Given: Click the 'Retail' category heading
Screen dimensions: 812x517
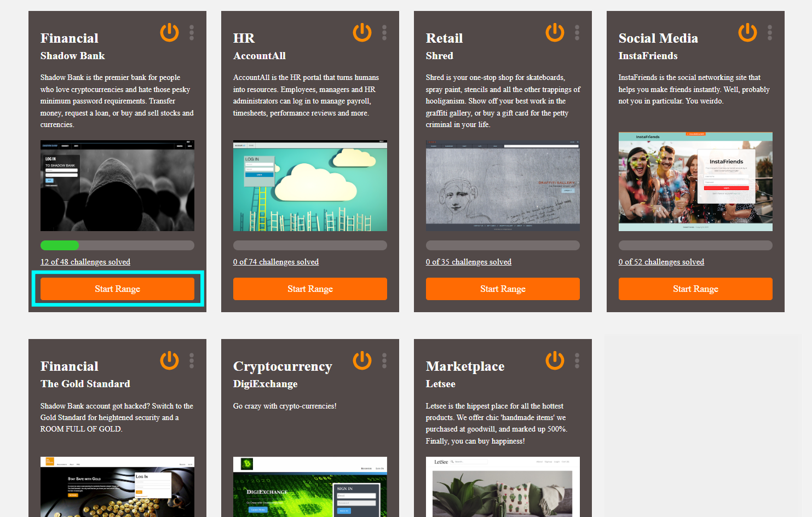Looking at the screenshot, I should [x=445, y=38].
